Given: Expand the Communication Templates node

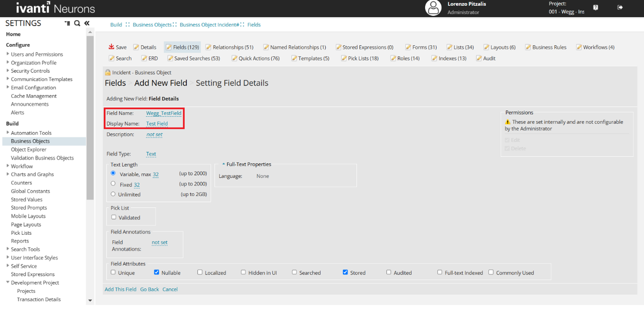Looking at the screenshot, I should [8, 79].
